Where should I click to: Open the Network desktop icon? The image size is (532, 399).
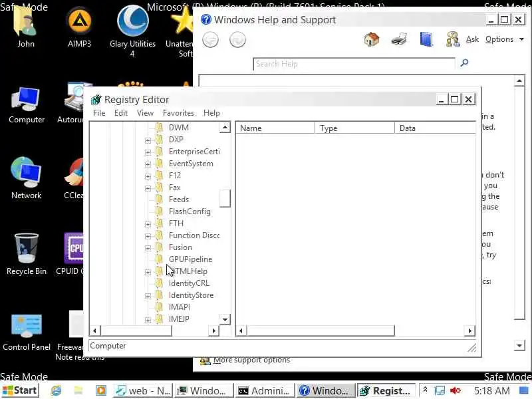pos(26,178)
